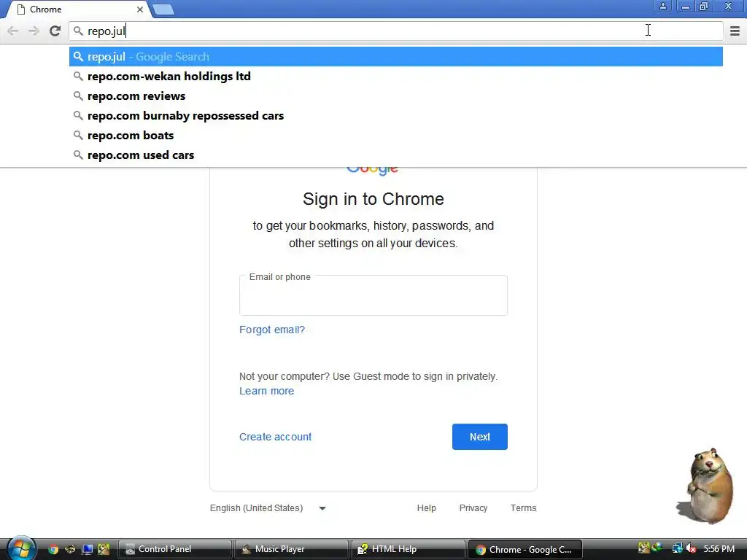Choose the 'repo.com-wekan holdings ltd' suggestion
Screen dimensions: 747x560
pos(395,76)
